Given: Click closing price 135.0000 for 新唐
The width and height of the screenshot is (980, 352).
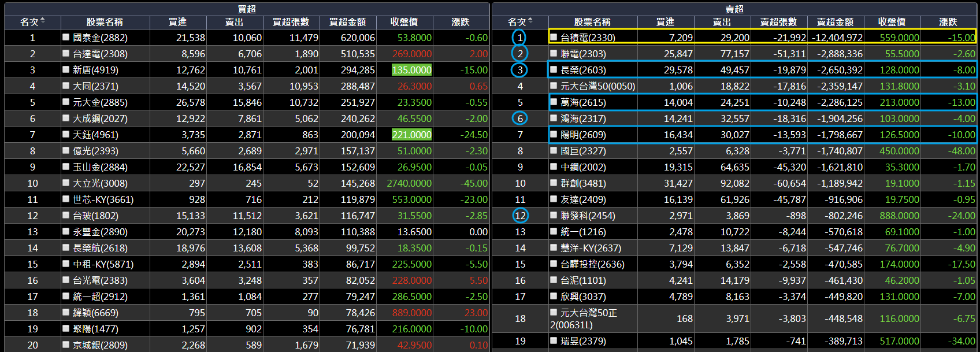Looking at the screenshot, I should [411, 70].
